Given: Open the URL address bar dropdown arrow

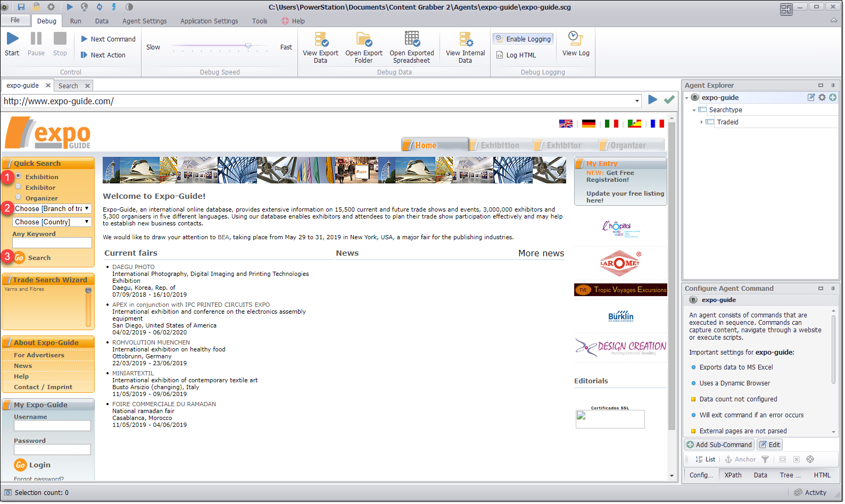Looking at the screenshot, I should tap(637, 101).
